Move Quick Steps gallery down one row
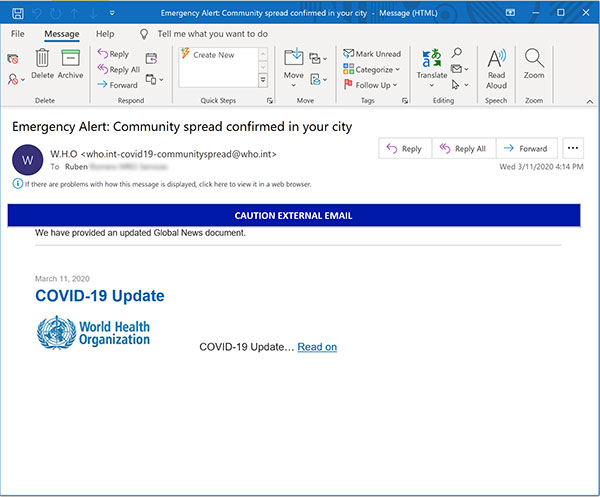Screen dimensions: 600x497 tap(263, 67)
